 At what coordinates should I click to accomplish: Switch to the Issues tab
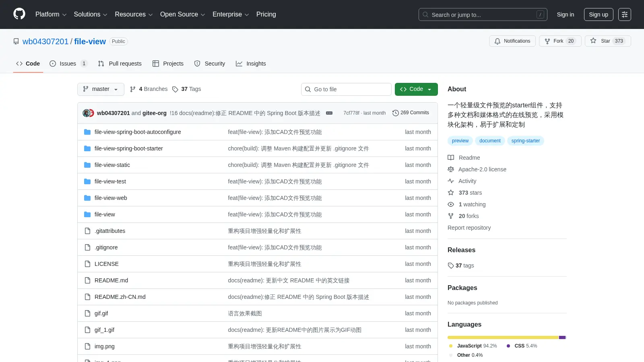[68, 64]
